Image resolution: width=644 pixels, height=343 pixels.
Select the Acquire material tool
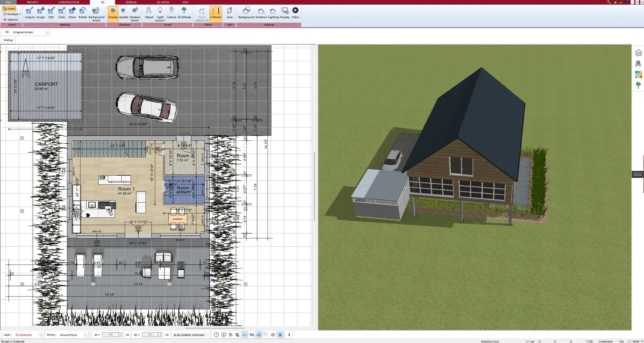pyautogui.click(x=30, y=13)
